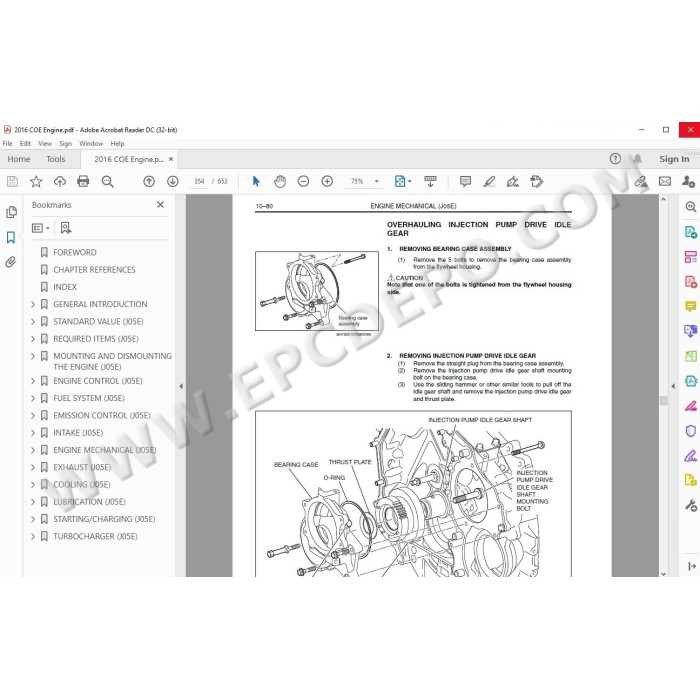
Task: Expand FUEL SYSTEM (J05E) bookmark
Action: tap(33, 398)
